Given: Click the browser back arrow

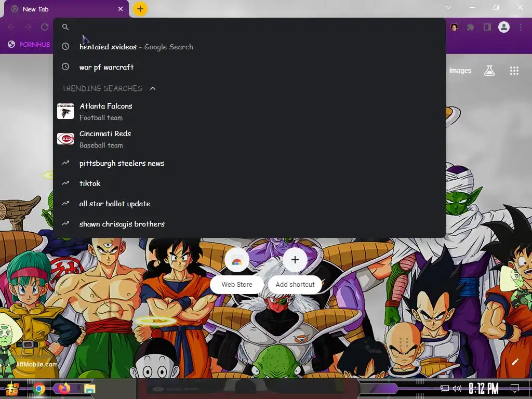Looking at the screenshot, I should pos(11,27).
